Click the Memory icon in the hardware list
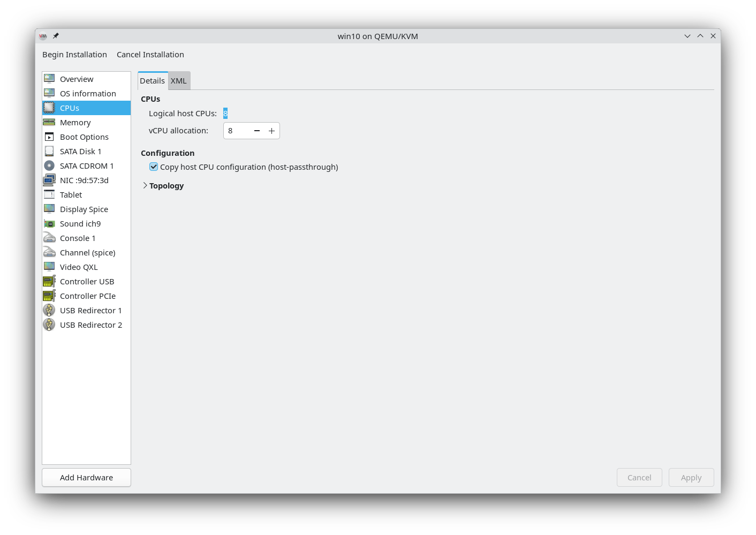 [x=49, y=123]
